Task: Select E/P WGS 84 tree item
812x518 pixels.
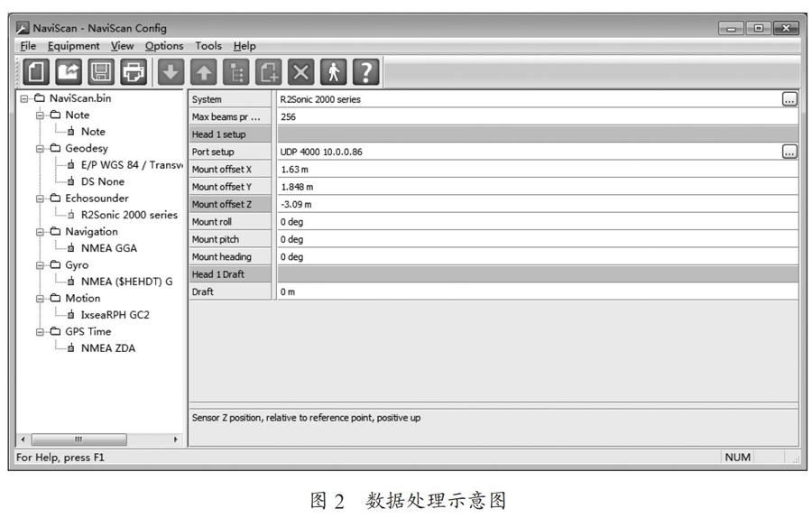Action: pyautogui.click(x=132, y=165)
